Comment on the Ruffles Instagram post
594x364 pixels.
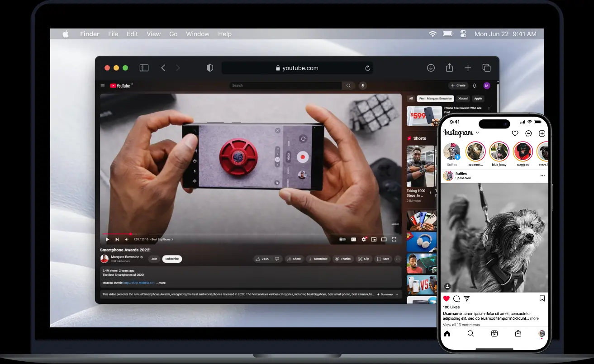(456, 298)
